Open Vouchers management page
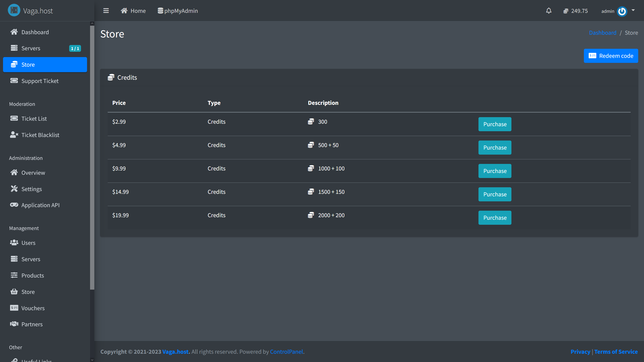This screenshot has height=362, width=644. click(33, 308)
